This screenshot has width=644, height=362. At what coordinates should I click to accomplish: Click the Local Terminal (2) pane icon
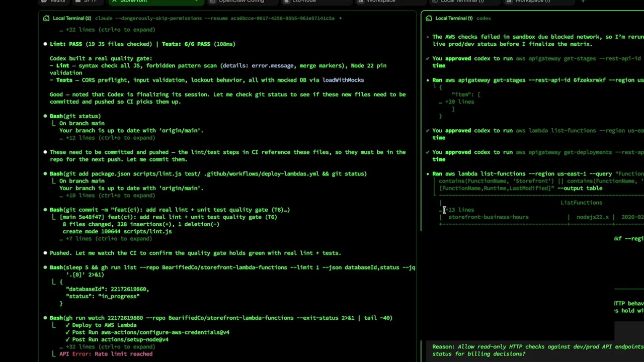pos(46,18)
